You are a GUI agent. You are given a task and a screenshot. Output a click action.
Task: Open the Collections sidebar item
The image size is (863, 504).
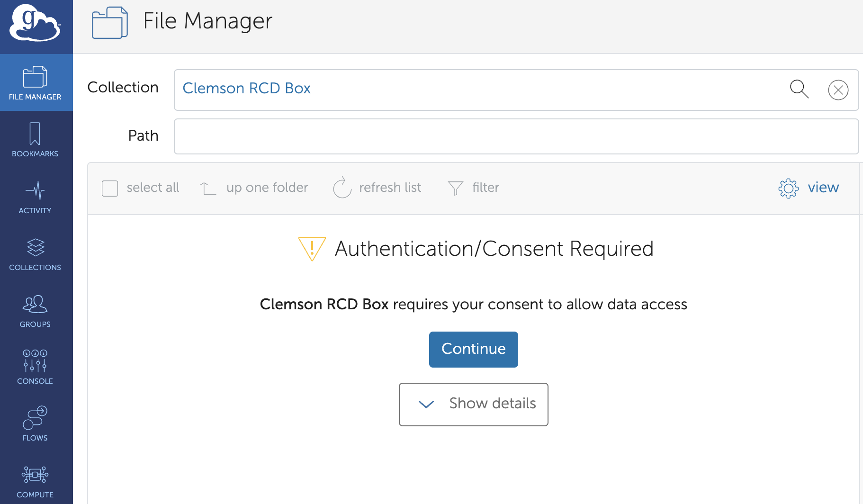coord(35,253)
